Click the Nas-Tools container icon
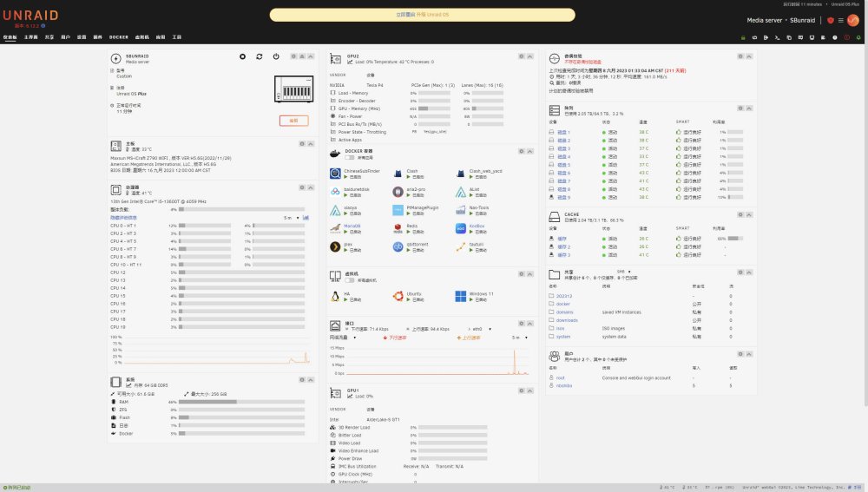 pyautogui.click(x=461, y=210)
